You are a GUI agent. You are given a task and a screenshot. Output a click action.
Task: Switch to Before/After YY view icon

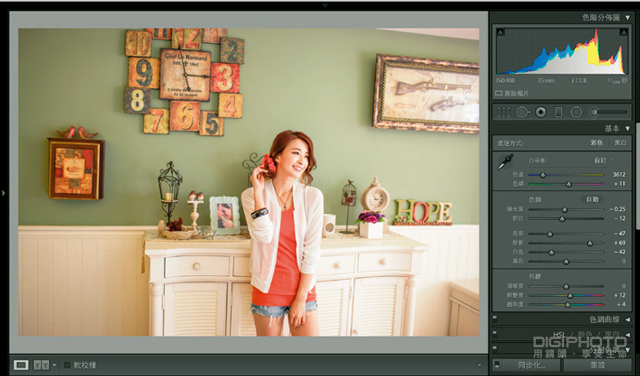click(41, 365)
